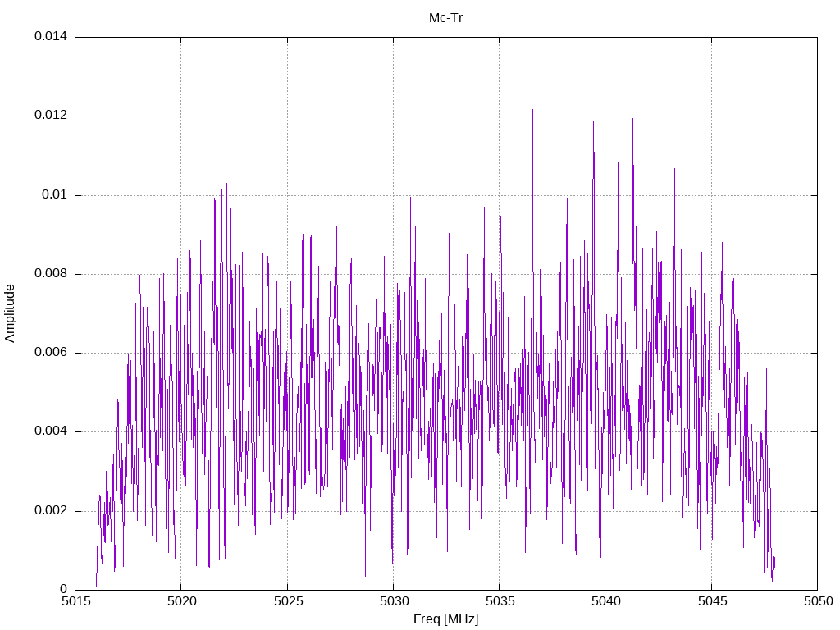Click the 0 y-axis tick label
Viewport: 840px width, 630px height.
64,589
